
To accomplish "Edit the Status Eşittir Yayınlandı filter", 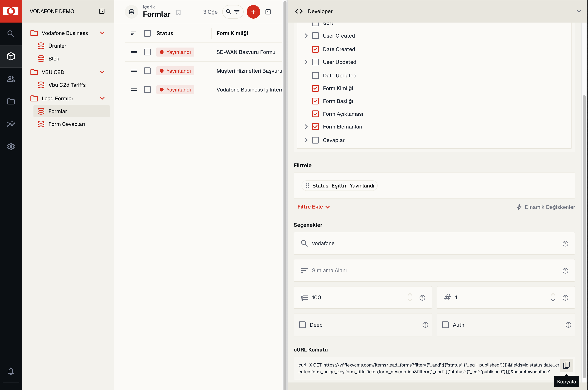I will click(339, 186).
